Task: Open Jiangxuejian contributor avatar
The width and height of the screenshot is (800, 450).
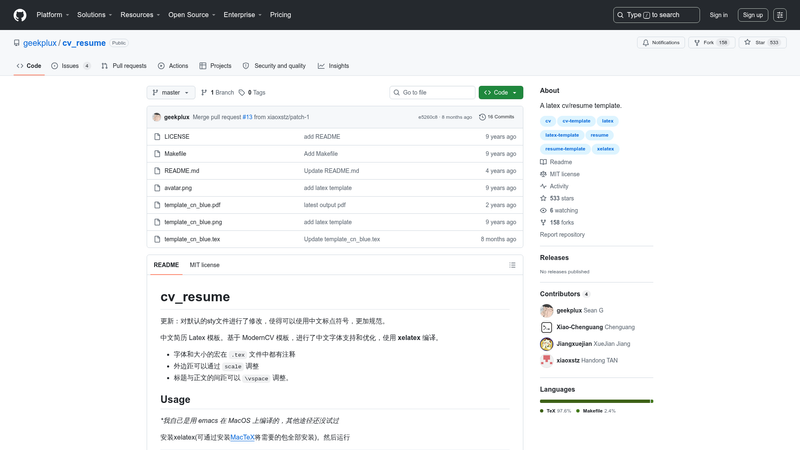Action: (546, 344)
